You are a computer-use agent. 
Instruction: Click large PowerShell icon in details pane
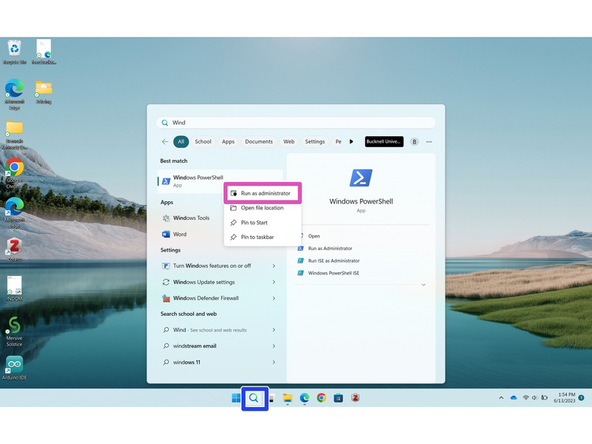[361, 178]
